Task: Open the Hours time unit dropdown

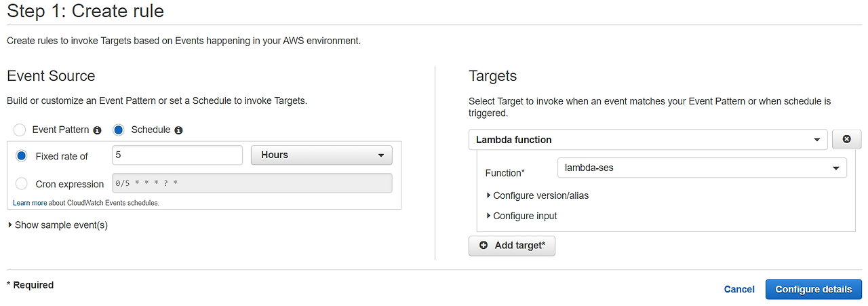Action: pos(321,155)
